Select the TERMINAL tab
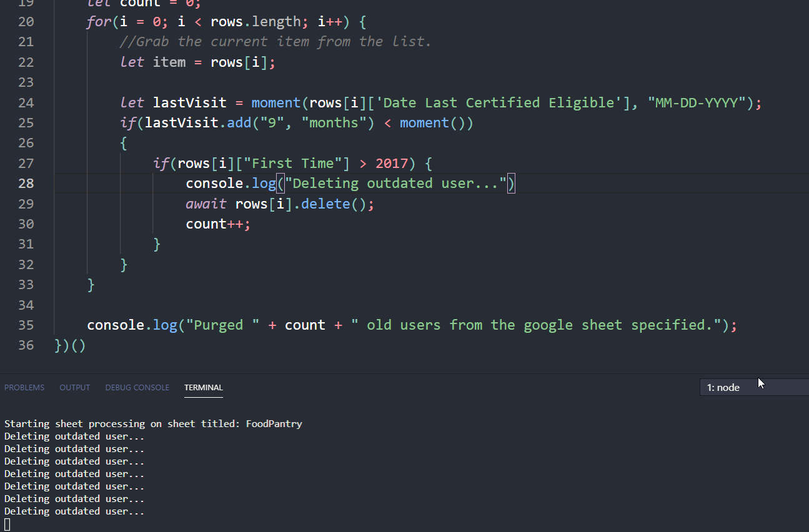The width and height of the screenshot is (809, 532). point(203,387)
